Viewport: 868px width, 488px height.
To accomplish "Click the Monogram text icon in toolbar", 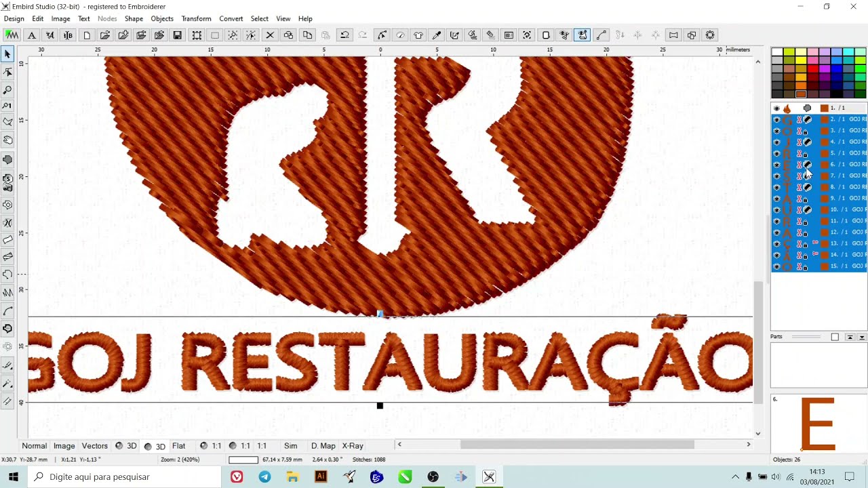I will pos(68,35).
